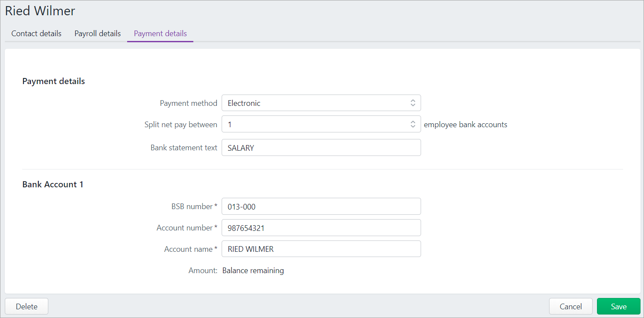The height and width of the screenshot is (318, 644).
Task: Click the Account number field
Action: coord(321,227)
